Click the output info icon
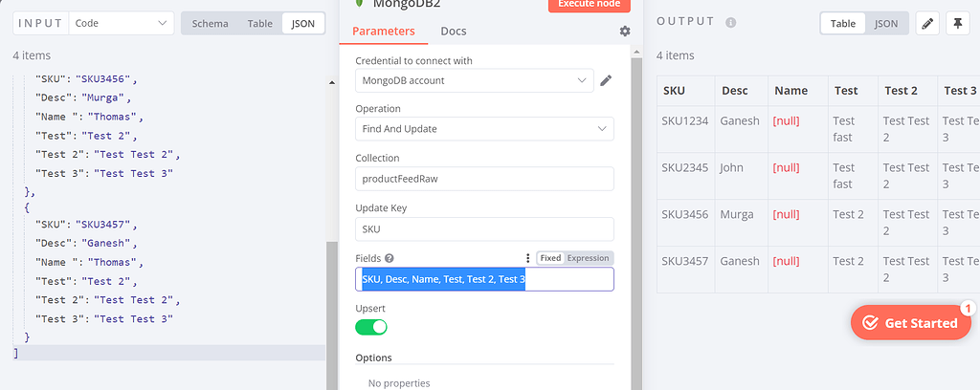Viewport: 980px width, 390px height. tap(731, 23)
